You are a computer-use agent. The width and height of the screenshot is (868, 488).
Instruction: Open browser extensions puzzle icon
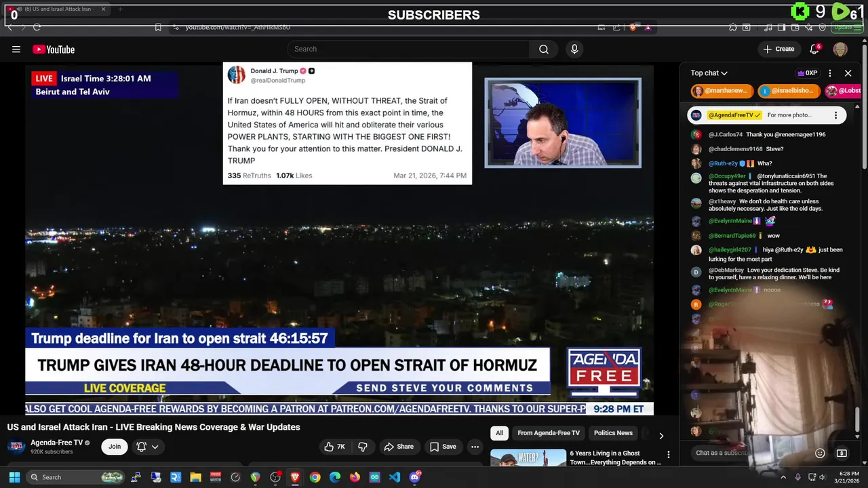click(x=732, y=27)
